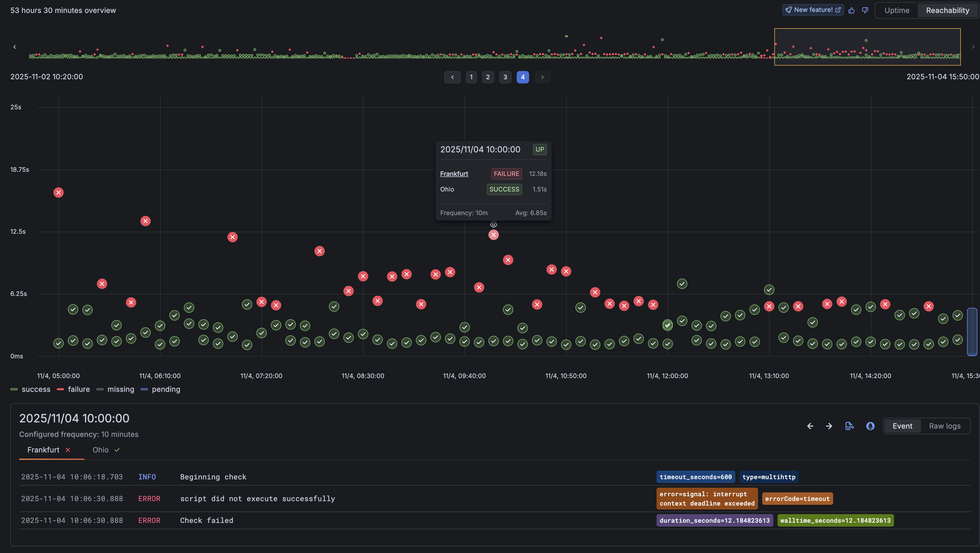Switch view to Uptime
Screen dimensions: 980x553
click(x=897, y=10)
